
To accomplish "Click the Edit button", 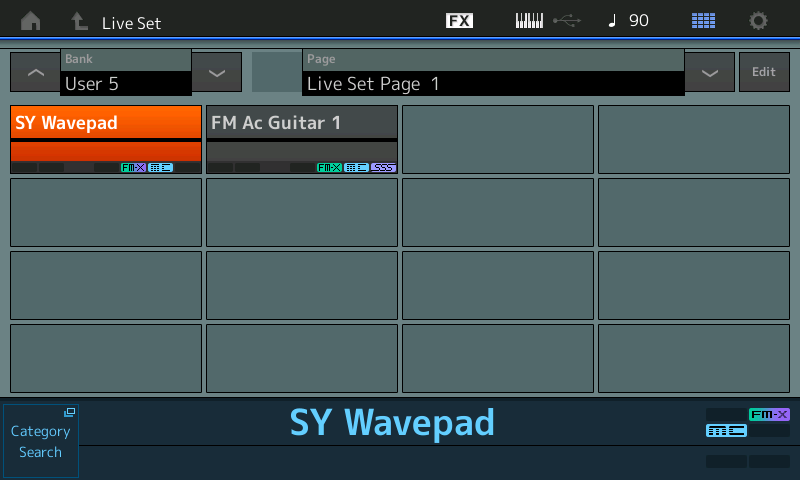I will pyautogui.click(x=764, y=72).
